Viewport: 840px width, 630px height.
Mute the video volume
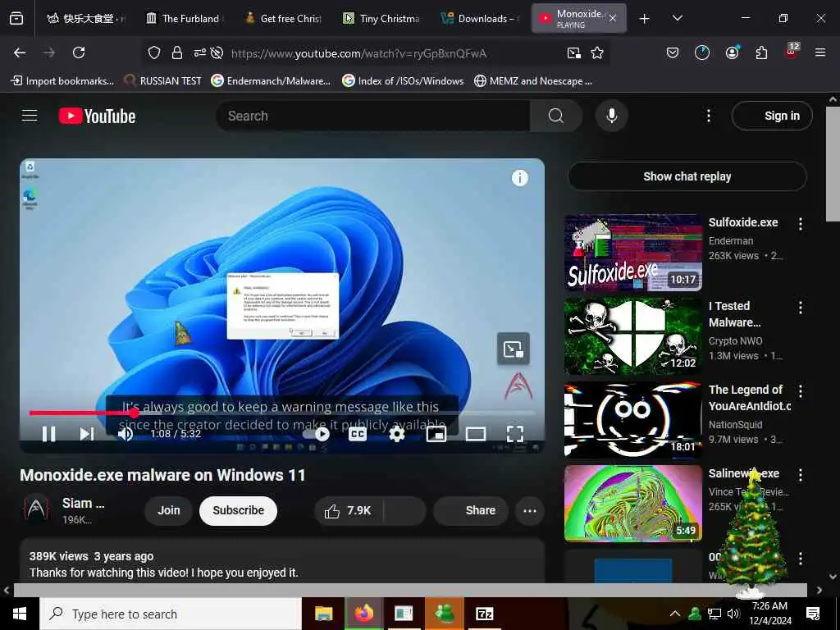coord(126,433)
